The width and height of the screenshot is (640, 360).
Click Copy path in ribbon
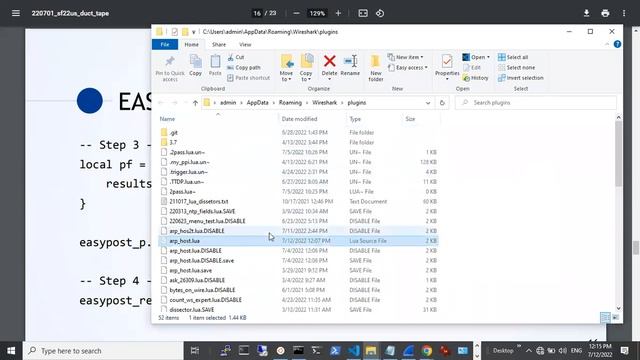click(x=244, y=67)
